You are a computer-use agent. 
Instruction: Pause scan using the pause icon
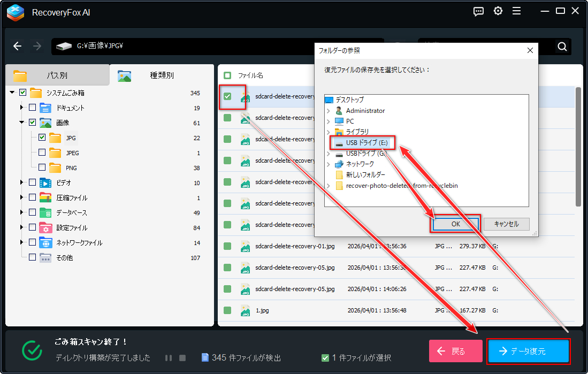point(169,358)
